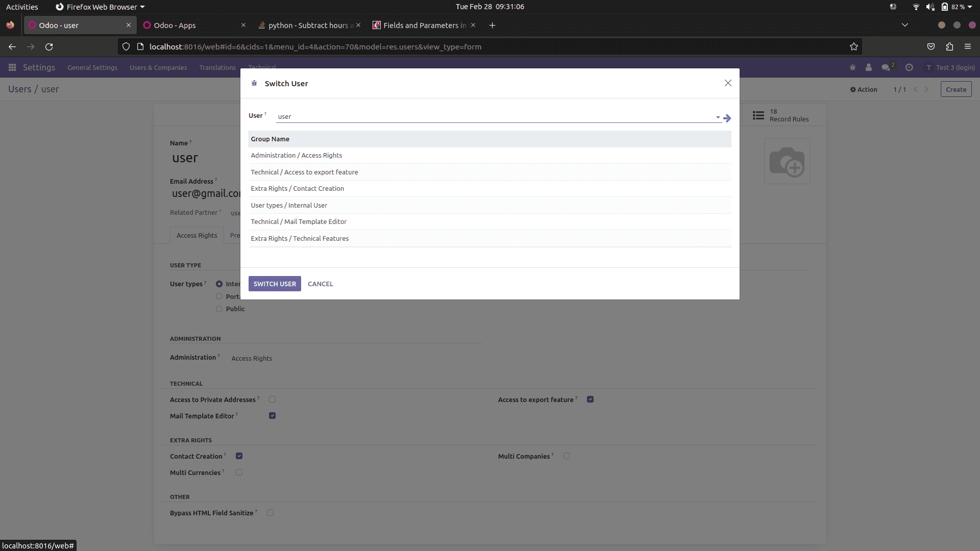Viewport: 980px width, 551px height.
Task: Select the Public radio button
Action: point(219,308)
